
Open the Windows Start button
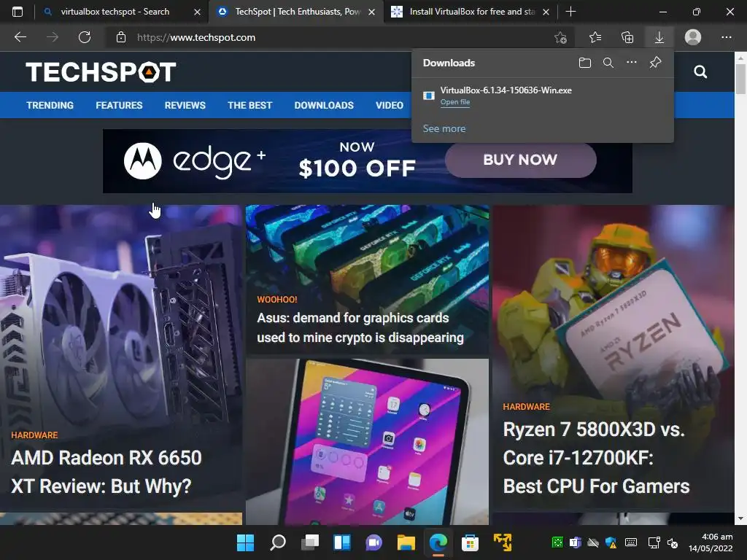246,542
